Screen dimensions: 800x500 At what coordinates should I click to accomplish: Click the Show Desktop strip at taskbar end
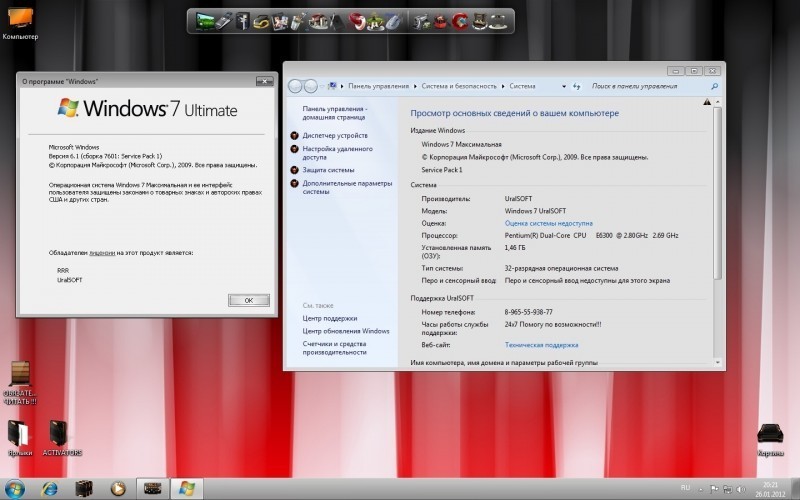click(796, 489)
